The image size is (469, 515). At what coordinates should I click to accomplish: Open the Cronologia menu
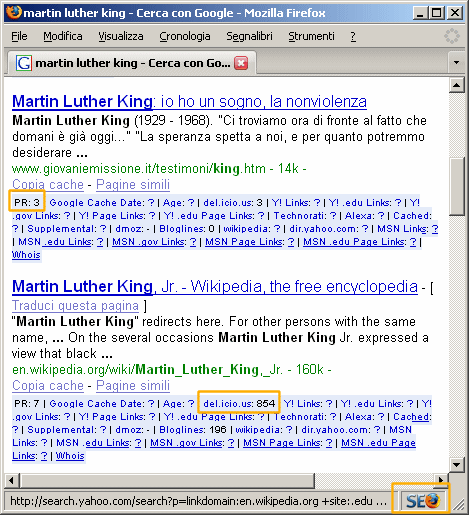[185, 36]
